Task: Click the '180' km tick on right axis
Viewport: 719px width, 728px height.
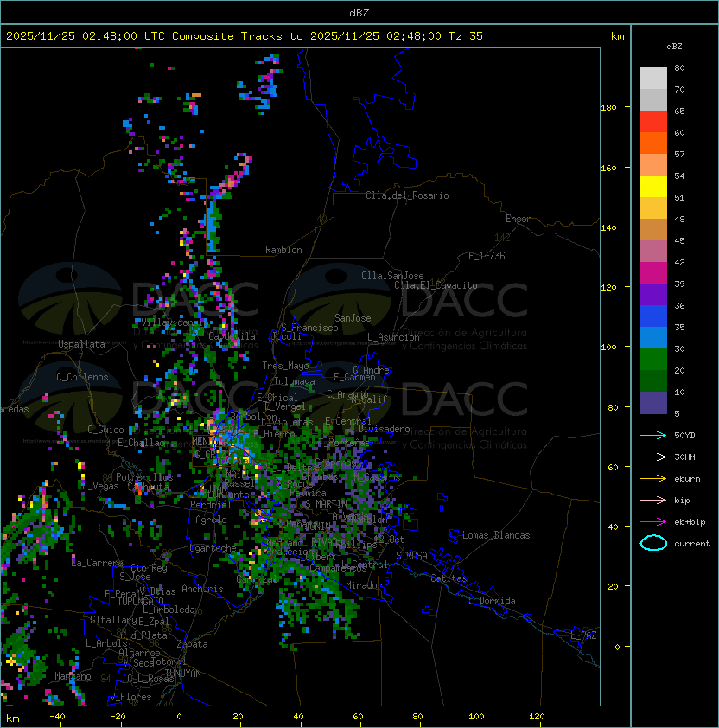Action: click(x=608, y=108)
